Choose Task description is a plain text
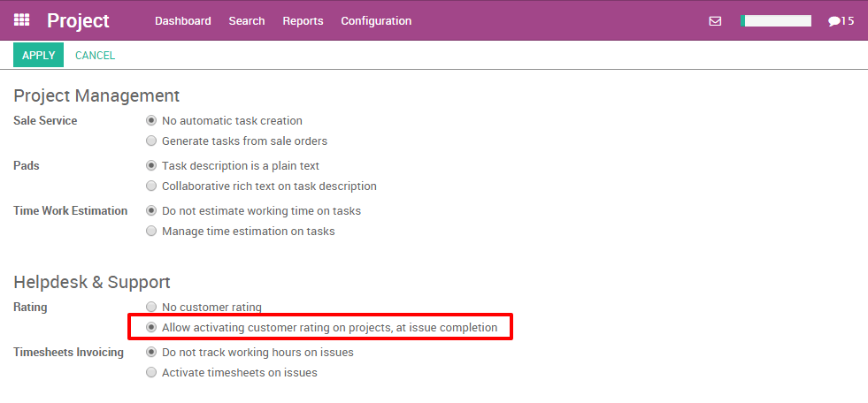Screen dimensions: 868x403 [151, 166]
